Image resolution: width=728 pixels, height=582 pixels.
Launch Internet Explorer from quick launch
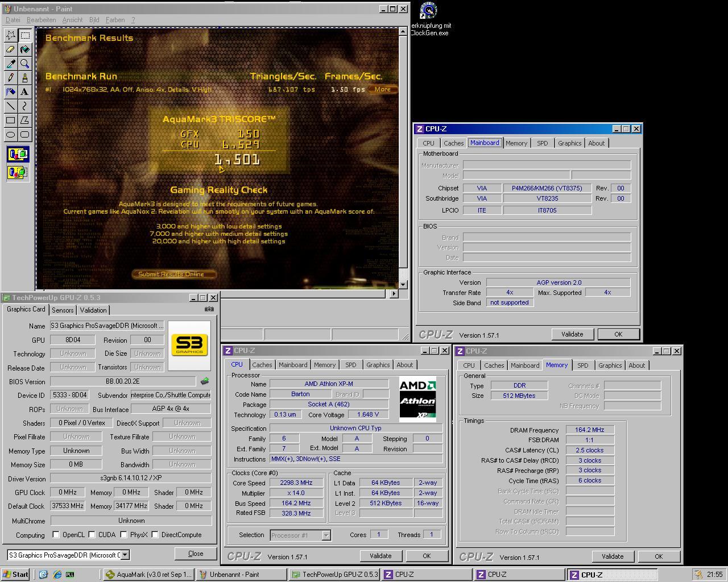pos(57,575)
